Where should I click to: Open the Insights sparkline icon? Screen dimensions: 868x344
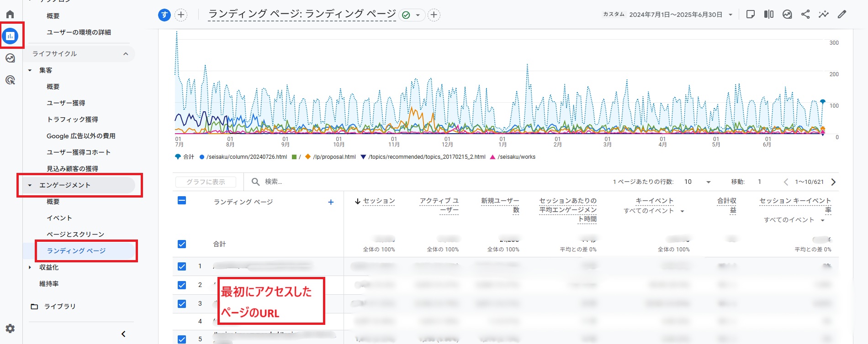pos(823,15)
